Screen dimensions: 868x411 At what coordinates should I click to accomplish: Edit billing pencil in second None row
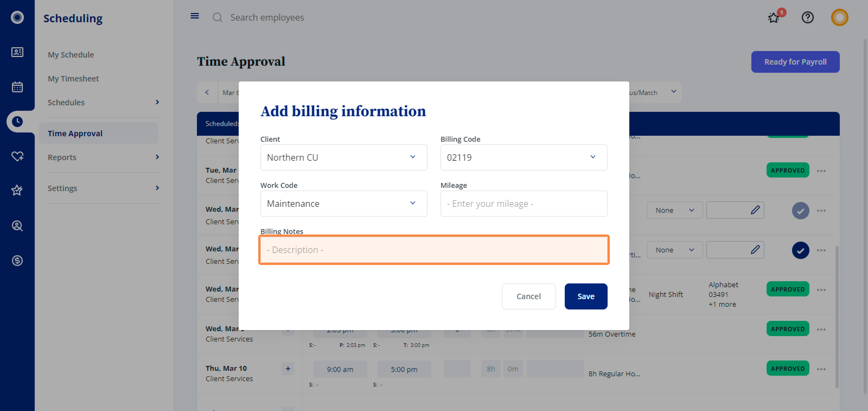pos(755,249)
